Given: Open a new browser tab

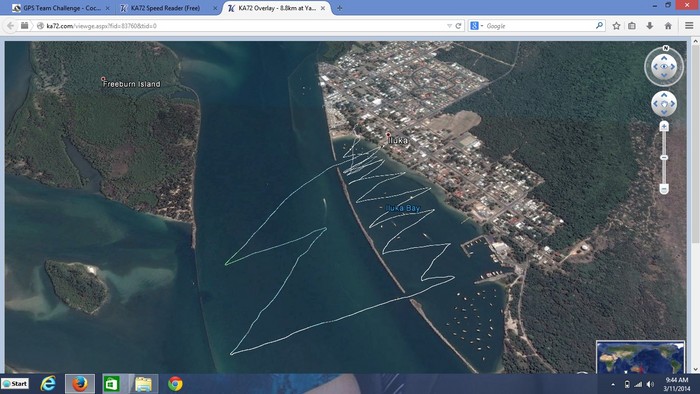Looking at the screenshot, I should click(x=339, y=8).
